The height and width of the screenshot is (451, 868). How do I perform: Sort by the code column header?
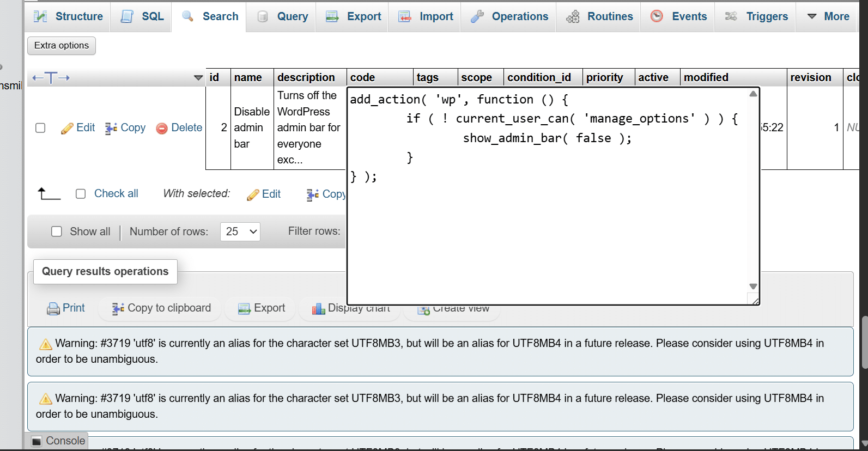[362, 77]
